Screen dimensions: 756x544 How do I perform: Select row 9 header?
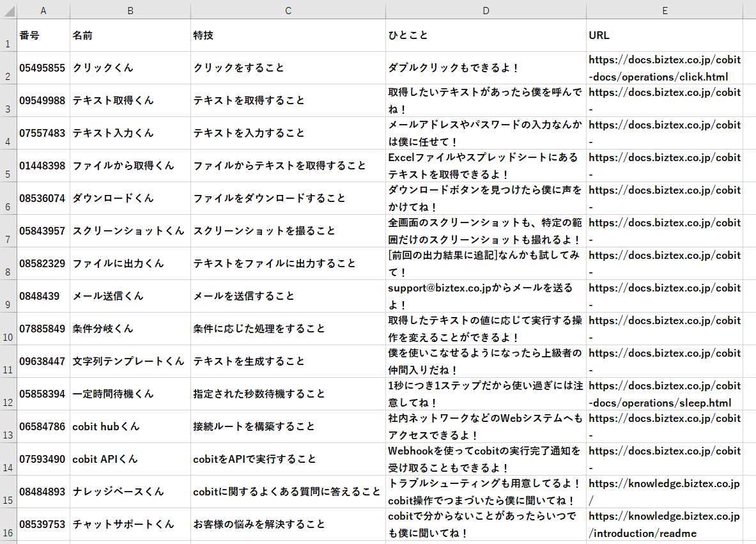click(x=8, y=296)
